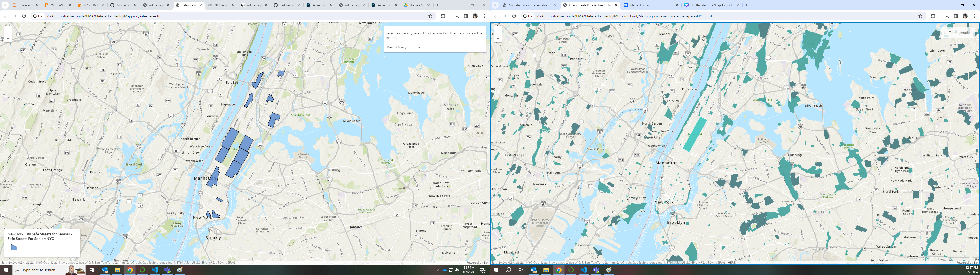Zoom out on the left safe spaces map
980x275 pixels.
(8, 38)
